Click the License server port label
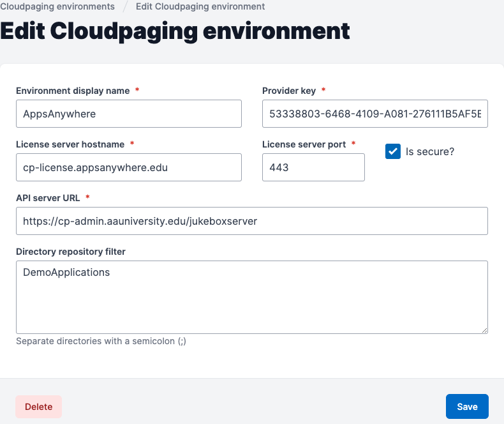 (x=304, y=144)
